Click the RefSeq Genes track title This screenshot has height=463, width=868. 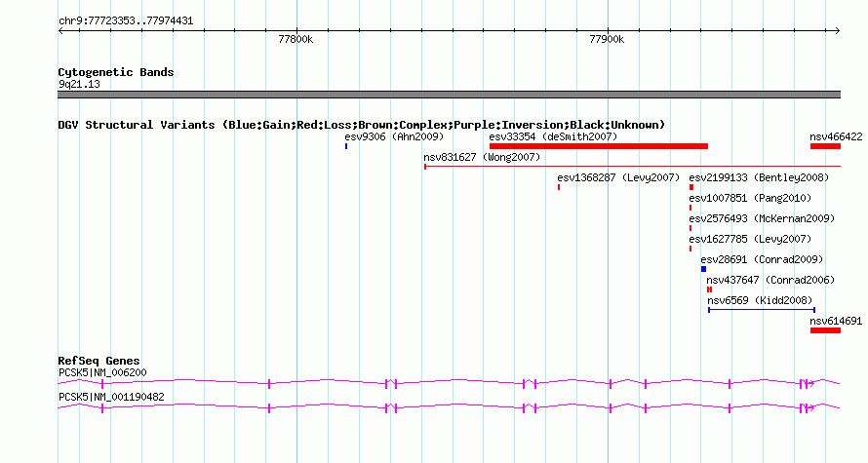click(x=99, y=361)
